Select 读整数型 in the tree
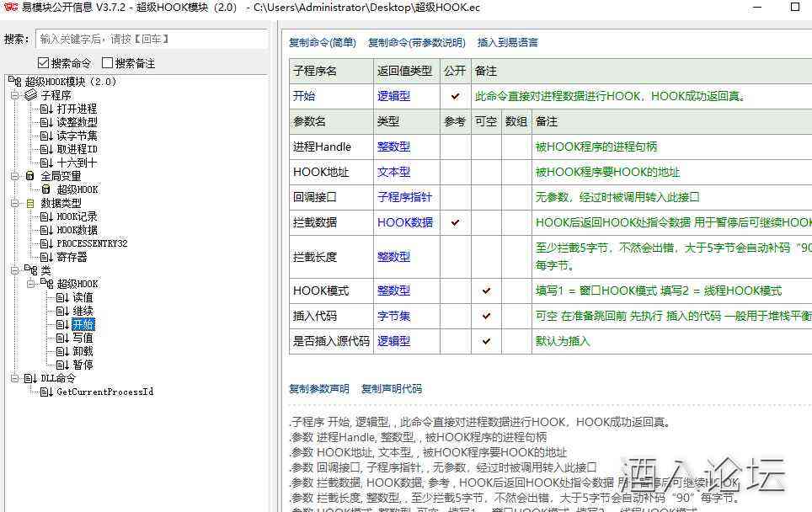The height and width of the screenshot is (512, 812). click(77, 122)
